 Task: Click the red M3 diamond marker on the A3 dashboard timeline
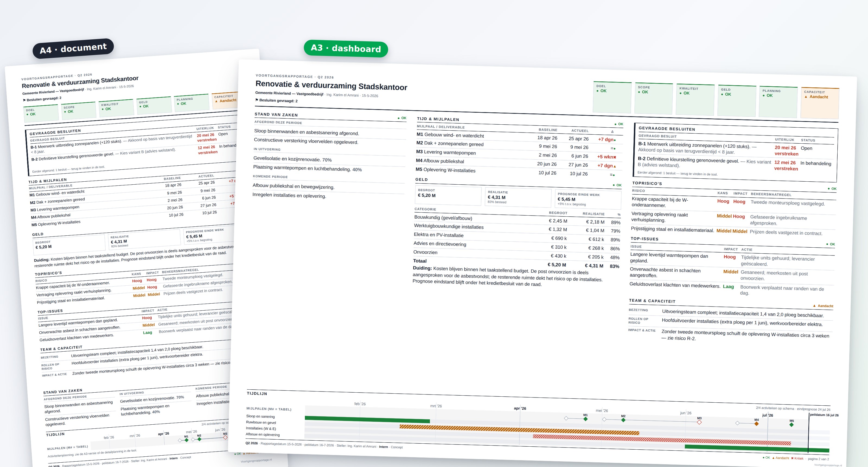coord(699,422)
